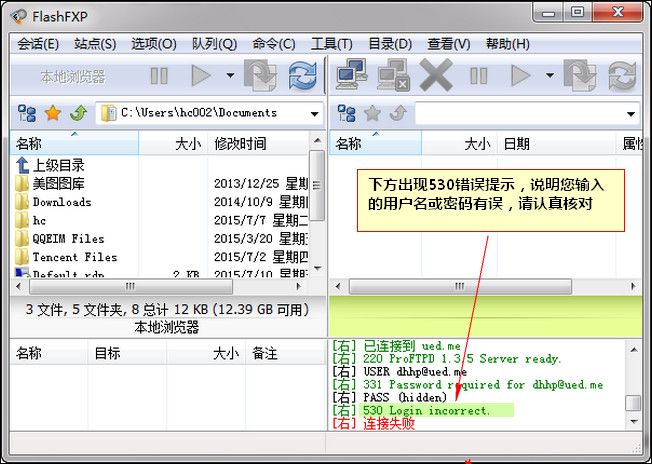Viewport: 652px width, 464px height.
Task: Refresh the remote browser pane
Action: 622,76
